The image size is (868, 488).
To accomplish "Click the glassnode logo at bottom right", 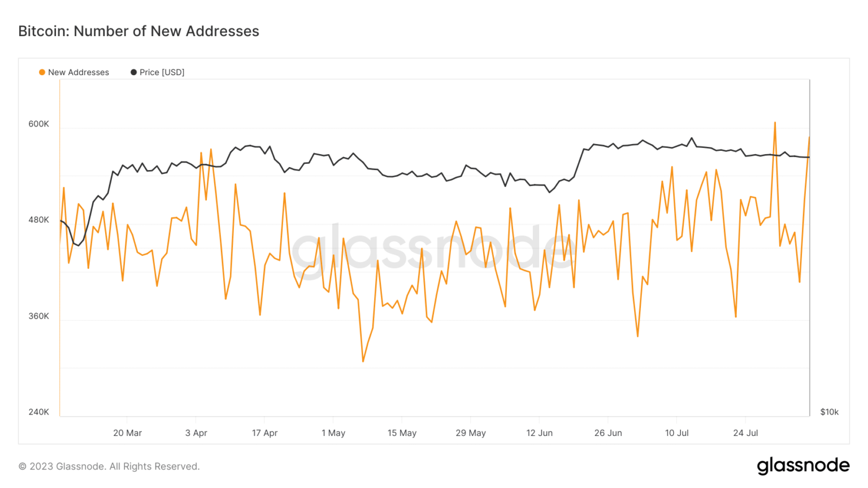I will (803, 465).
